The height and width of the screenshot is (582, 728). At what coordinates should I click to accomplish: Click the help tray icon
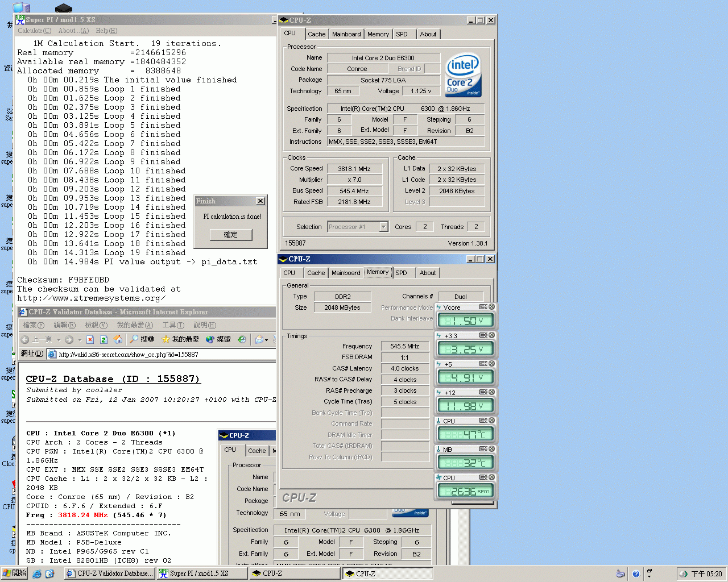click(636, 574)
